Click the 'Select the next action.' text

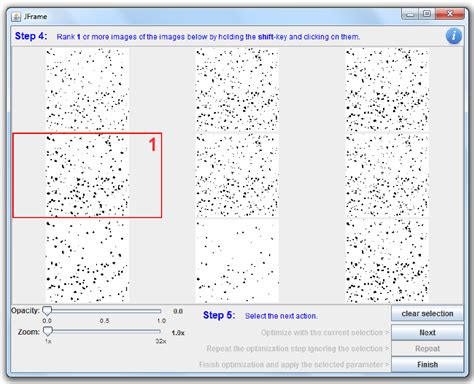281,316
